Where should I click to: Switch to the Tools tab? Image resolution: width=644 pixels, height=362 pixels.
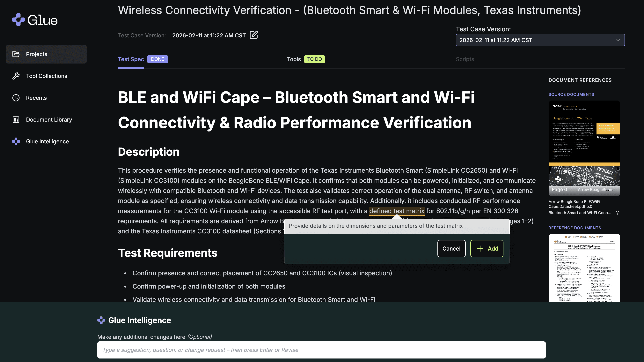294,59
